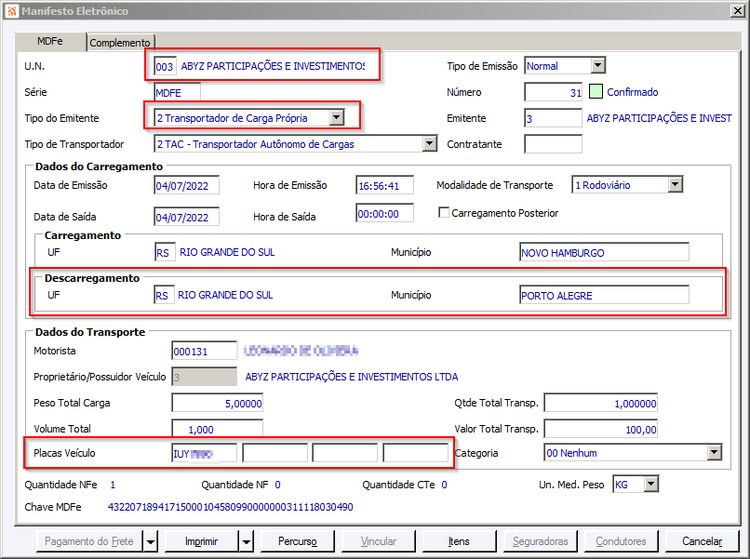Click the U.N. code field 003

coord(165,66)
